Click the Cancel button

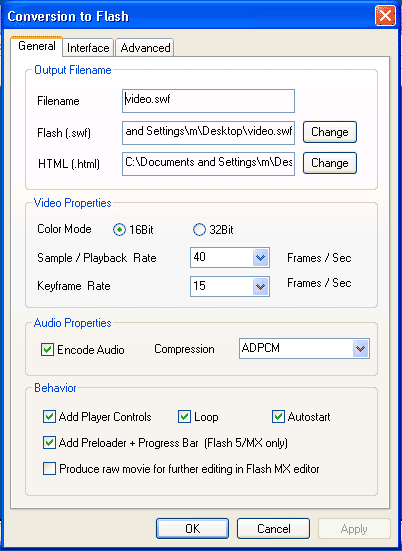coord(273,529)
